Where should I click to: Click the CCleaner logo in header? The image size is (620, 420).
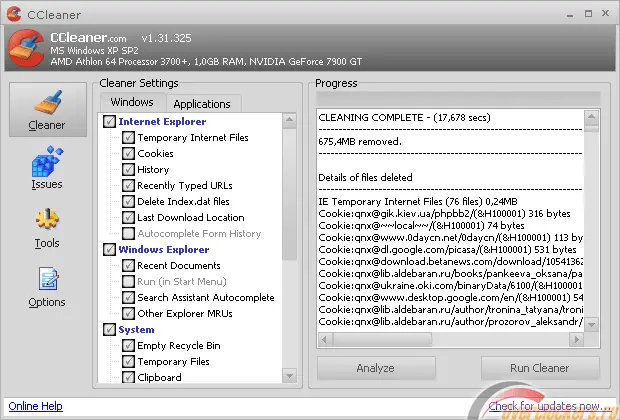click(26, 48)
